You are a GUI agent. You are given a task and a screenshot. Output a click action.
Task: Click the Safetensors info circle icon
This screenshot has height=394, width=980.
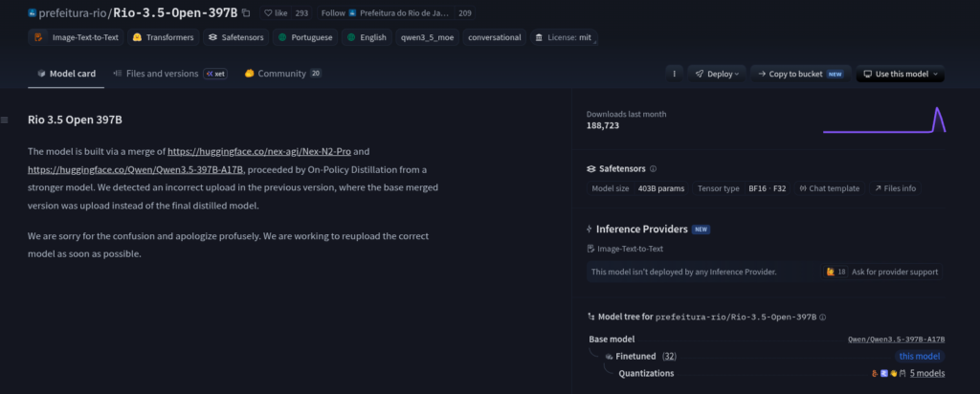click(653, 168)
